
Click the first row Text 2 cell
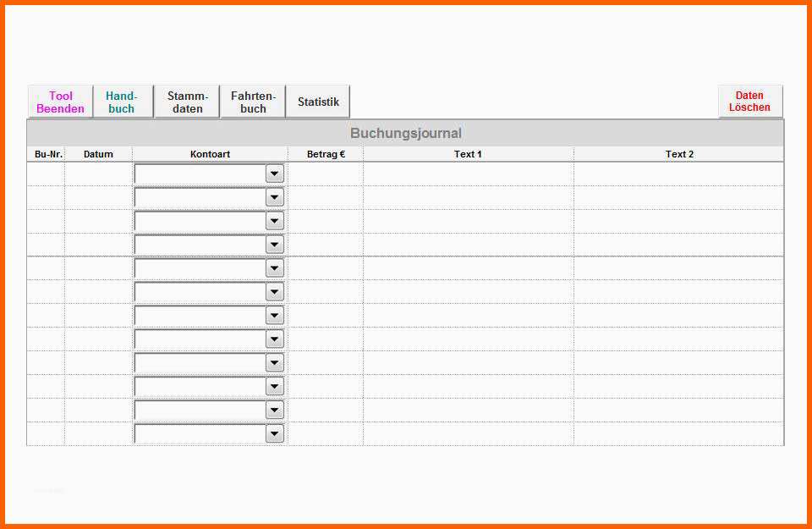tap(678, 174)
